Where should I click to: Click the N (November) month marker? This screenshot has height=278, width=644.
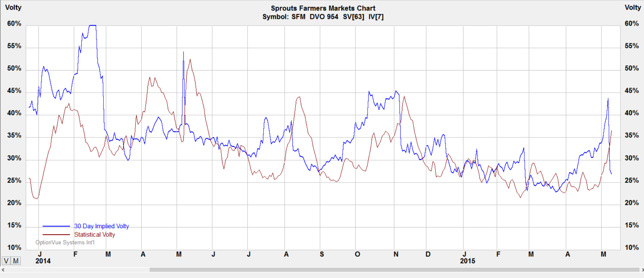[396, 254]
